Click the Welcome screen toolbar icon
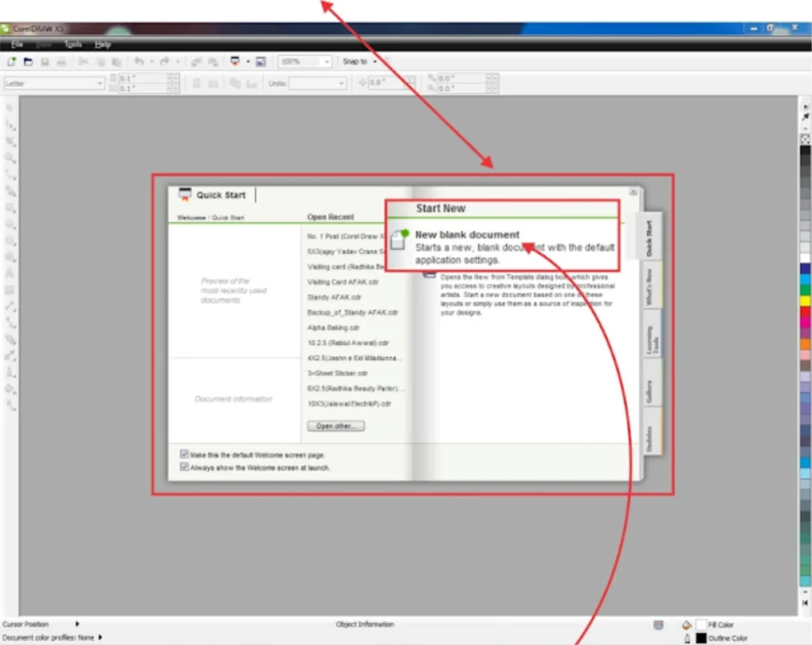This screenshot has height=645, width=812. point(261,62)
